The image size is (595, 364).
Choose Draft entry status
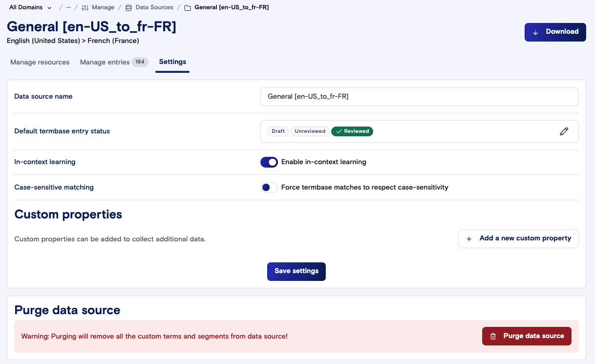[278, 131]
